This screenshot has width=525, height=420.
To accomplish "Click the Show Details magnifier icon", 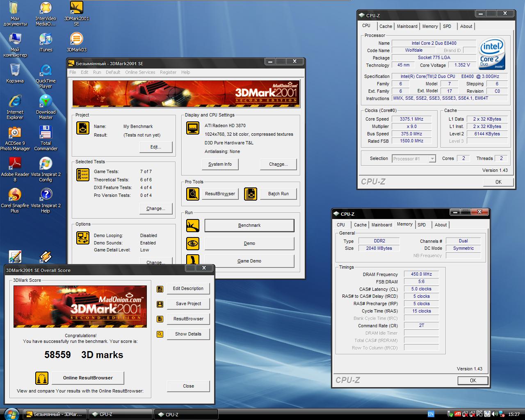I will tap(160, 334).
